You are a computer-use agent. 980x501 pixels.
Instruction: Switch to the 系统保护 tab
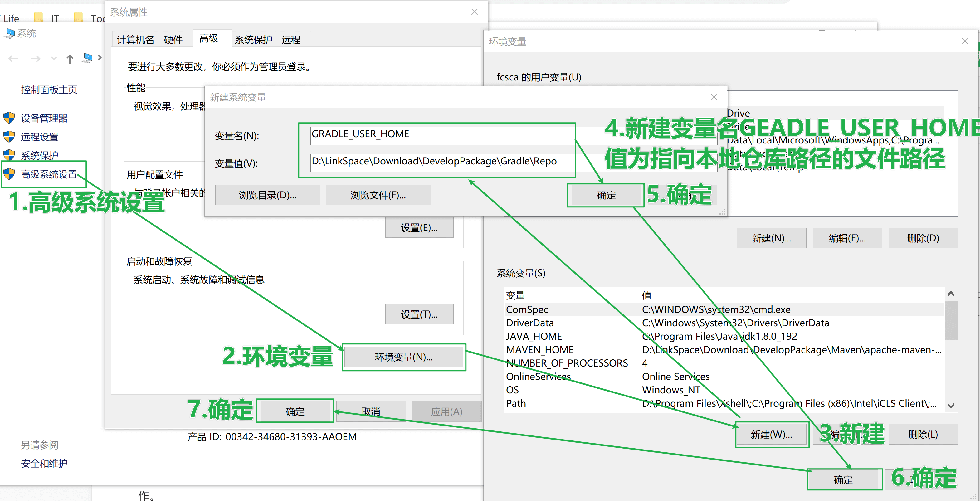coord(253,40)
